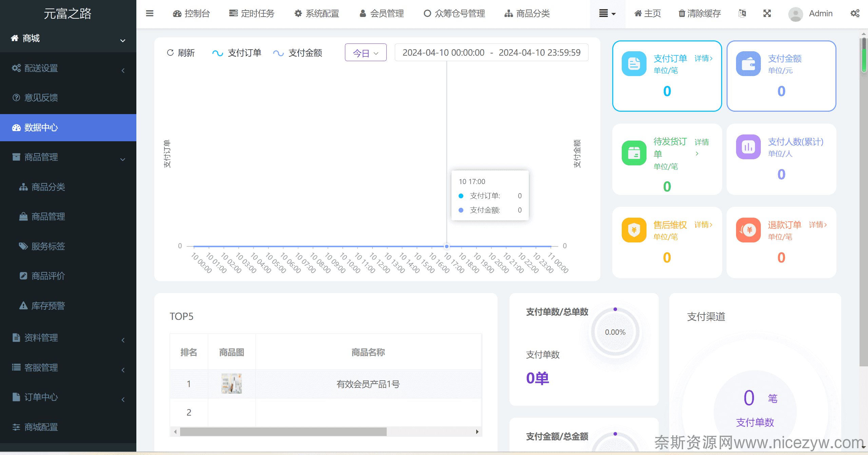Click the red 退款订单 refund icon
The height and width of the screenshot is (455, 868).
[x=748, y=230]
